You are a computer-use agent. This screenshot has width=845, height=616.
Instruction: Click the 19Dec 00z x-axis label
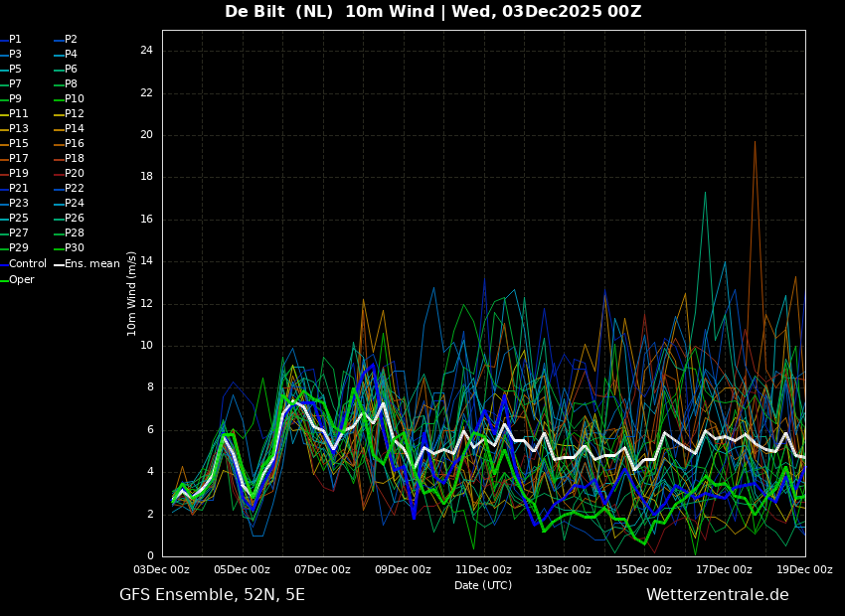click(804, 569)
